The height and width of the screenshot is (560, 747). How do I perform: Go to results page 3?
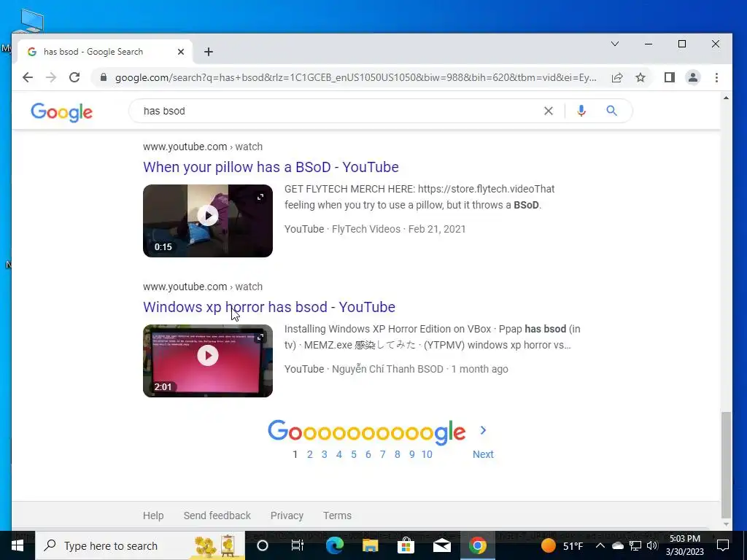click(x=325, y=454)
